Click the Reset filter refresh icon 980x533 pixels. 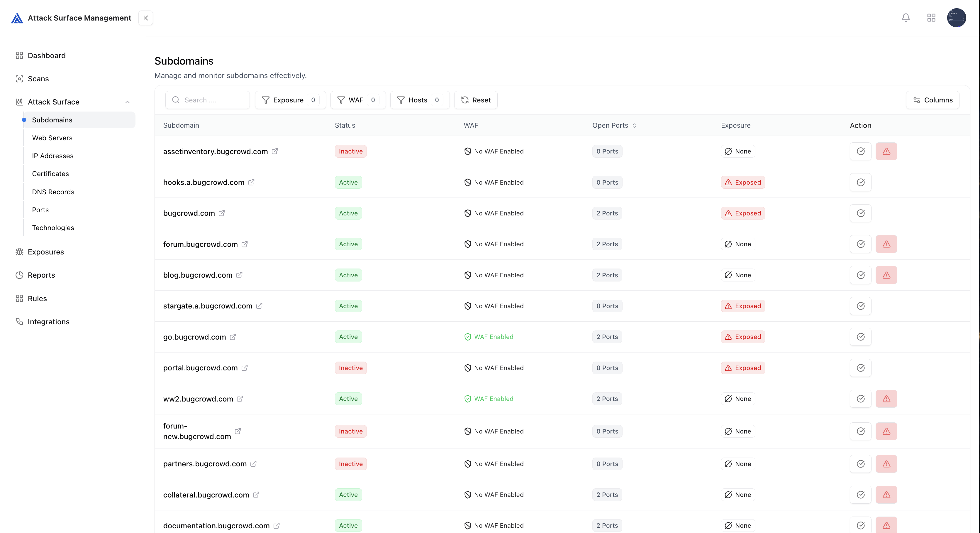pyautogui.click(x=465, y=100)
